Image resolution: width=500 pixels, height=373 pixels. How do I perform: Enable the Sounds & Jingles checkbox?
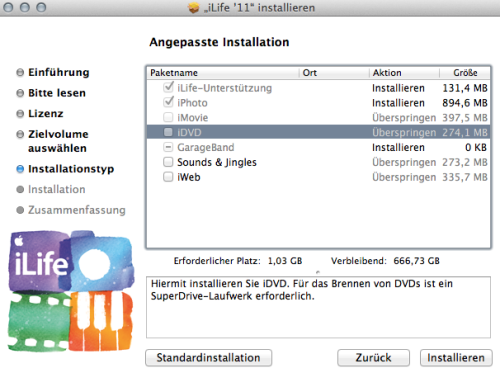[x=168, y=162]
